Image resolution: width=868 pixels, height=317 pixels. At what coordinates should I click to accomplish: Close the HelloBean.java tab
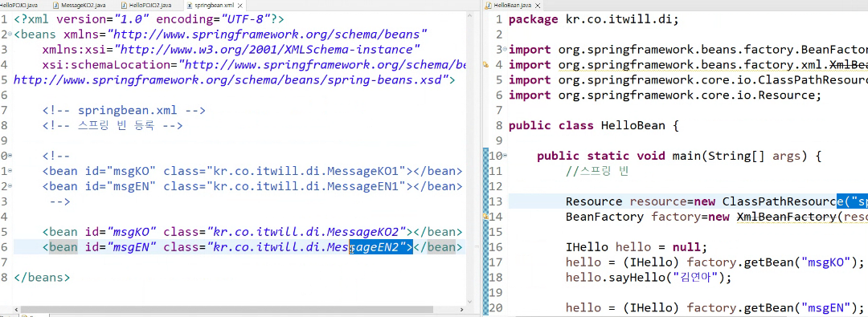pos(537,5)
